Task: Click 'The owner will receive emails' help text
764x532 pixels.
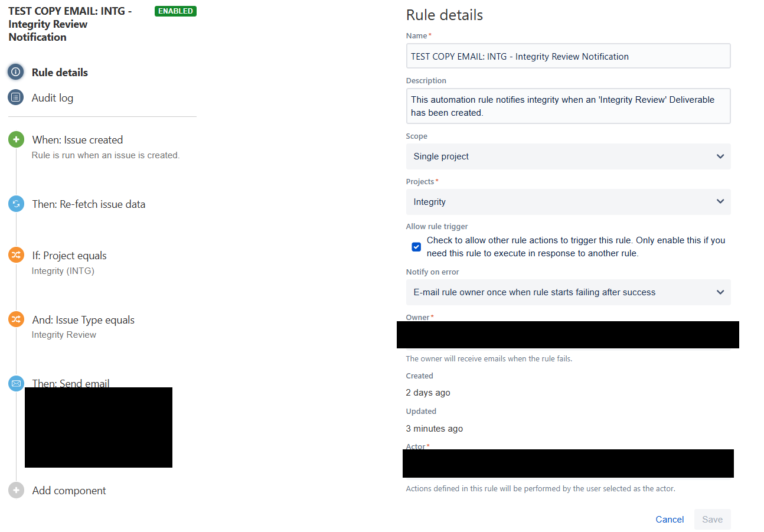Action: tap(489, 358)
